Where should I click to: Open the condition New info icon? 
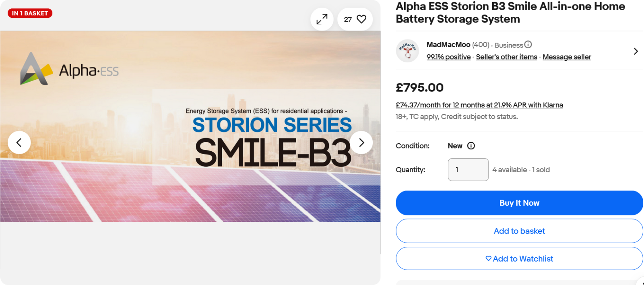471,146
